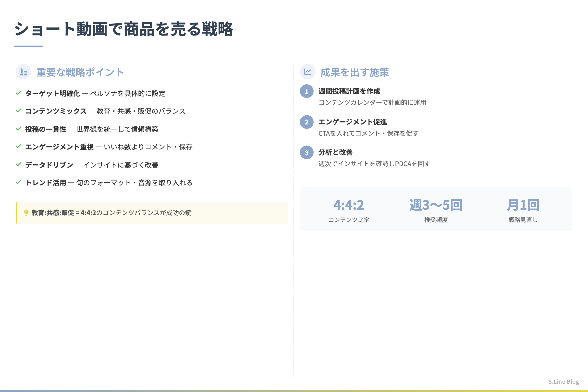Click the text CTAを入れてコメント・保存を促す

click(368, 134)
